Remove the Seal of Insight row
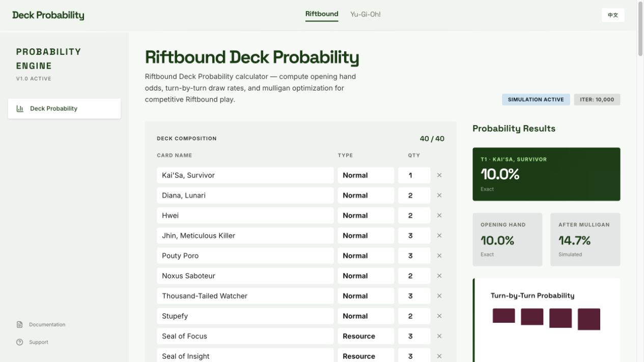644x362 pixels. (x=439, y=356)
